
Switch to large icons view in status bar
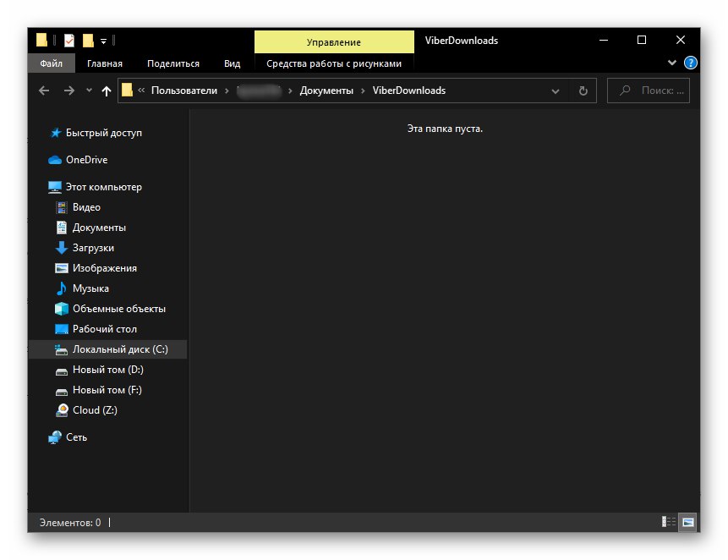coord(688,522)
